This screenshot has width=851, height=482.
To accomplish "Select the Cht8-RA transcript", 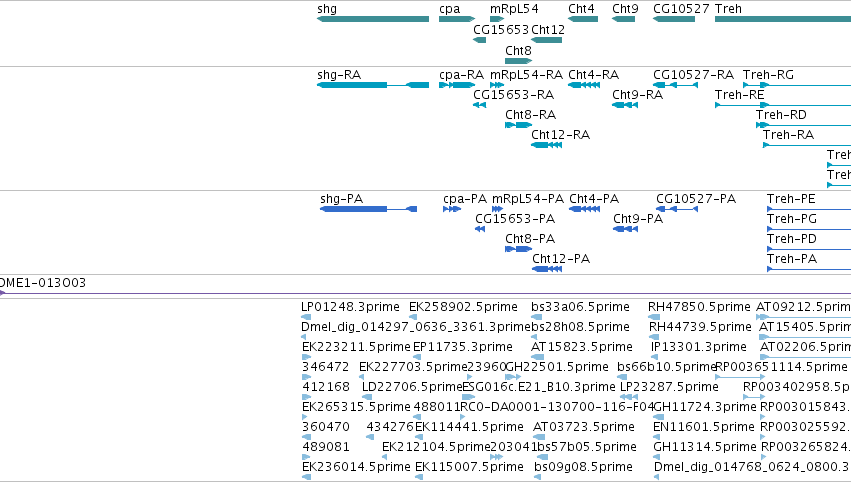I will pyautogui.click(x=518, y=125).
